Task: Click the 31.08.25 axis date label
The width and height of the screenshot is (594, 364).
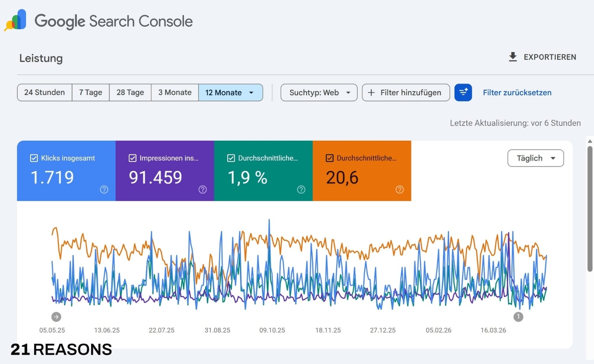Action: click(x=217, y=330)
